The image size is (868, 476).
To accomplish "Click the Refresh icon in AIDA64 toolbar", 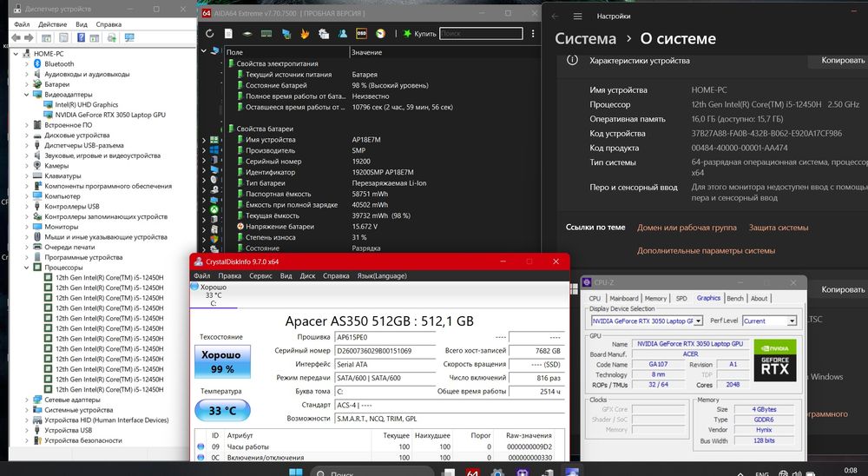I will coord(210,34).
